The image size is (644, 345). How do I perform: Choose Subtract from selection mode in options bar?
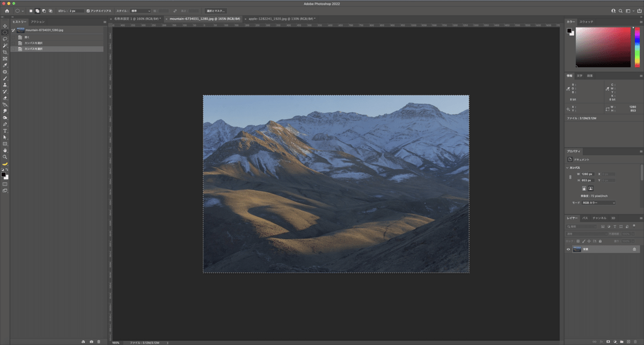point(44,11)
